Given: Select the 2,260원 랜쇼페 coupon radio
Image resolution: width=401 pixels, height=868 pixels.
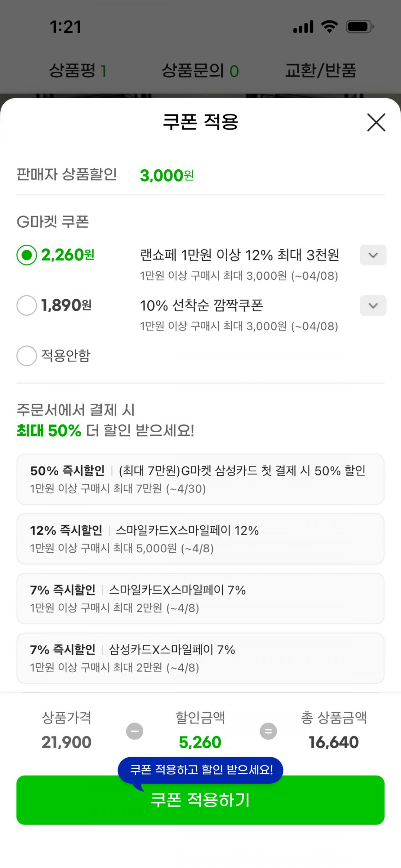Looking at the screenshot, I should (27, 255).
